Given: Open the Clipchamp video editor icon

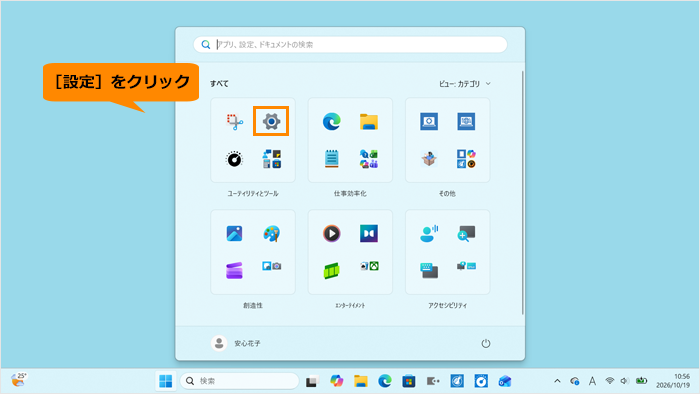Looking at the screenshot, I should coord(234,270).
